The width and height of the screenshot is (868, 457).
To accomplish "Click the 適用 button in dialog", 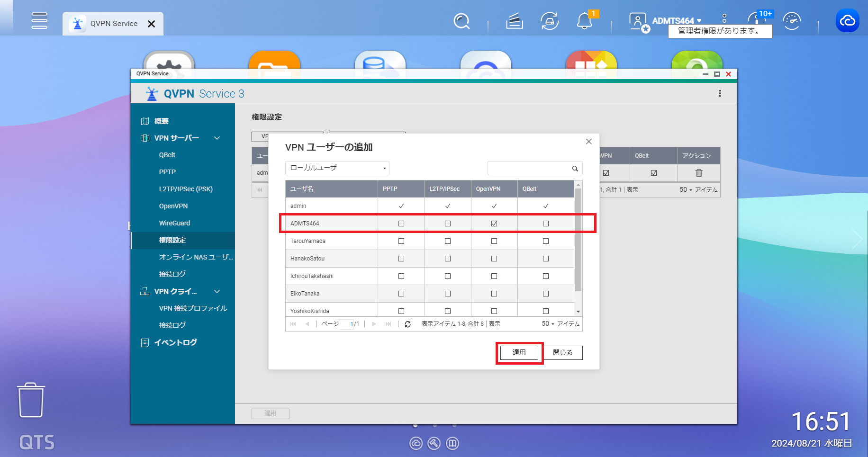I will (519, 352).
